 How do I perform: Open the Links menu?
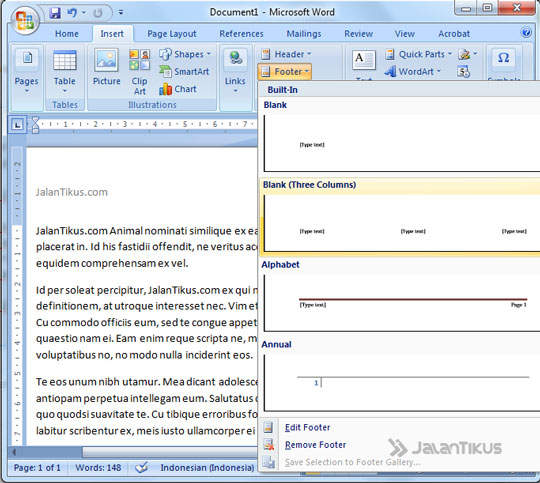[236, 72]
